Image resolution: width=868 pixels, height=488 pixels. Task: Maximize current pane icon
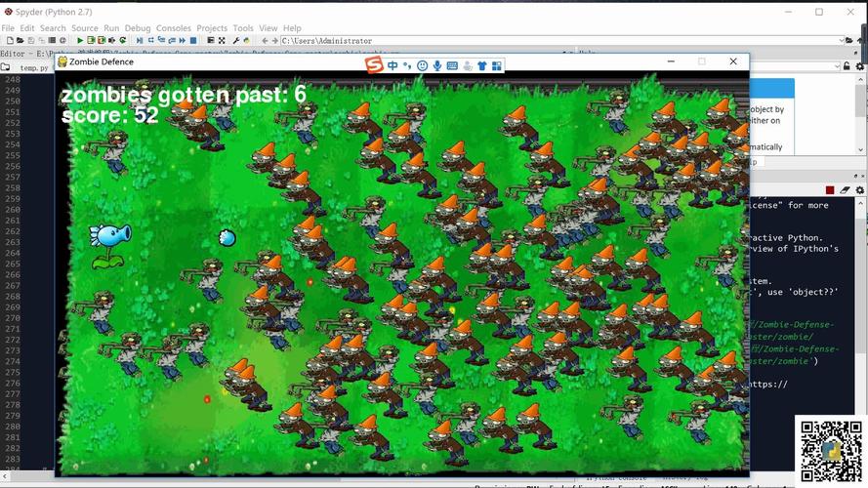click(211, 40)
